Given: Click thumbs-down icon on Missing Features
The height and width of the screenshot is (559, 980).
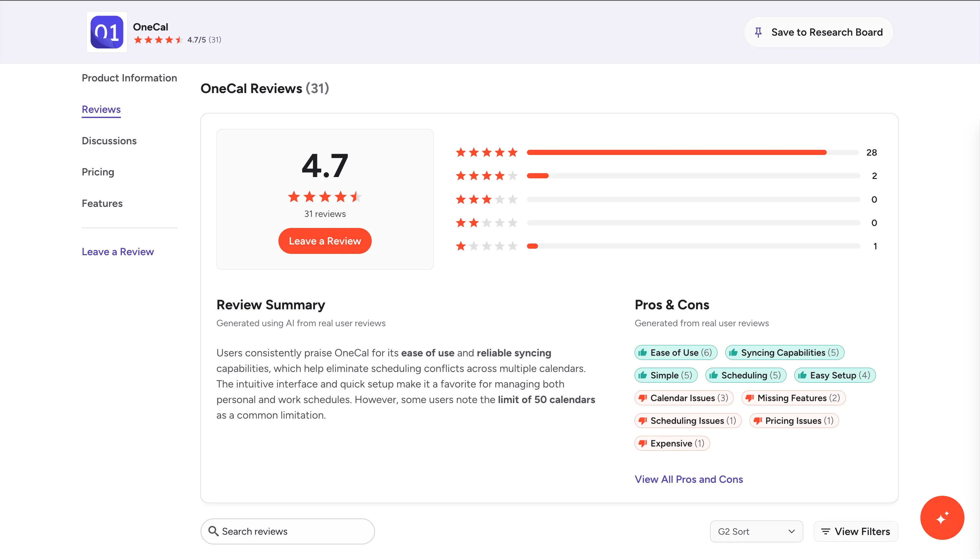Looking at the screenshot, I should coord(750,398).
